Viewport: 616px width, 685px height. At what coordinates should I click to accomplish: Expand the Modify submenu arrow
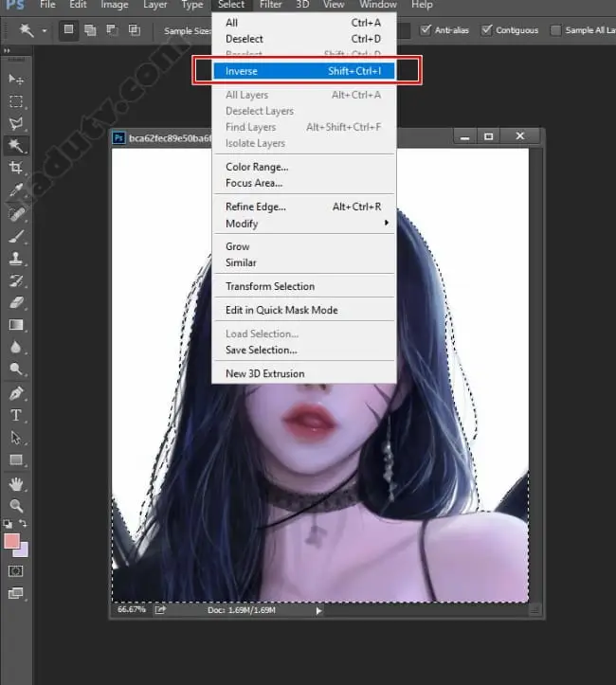pyautogui.click(x=387, y=223)
